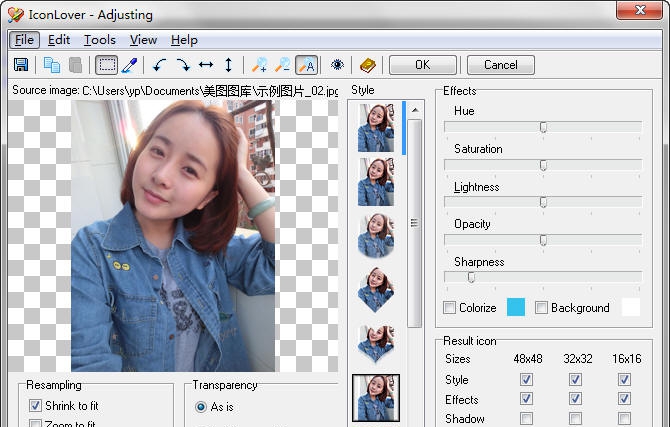Open the Tools menu
Screen dimensions: 670x427
point(99,40)
